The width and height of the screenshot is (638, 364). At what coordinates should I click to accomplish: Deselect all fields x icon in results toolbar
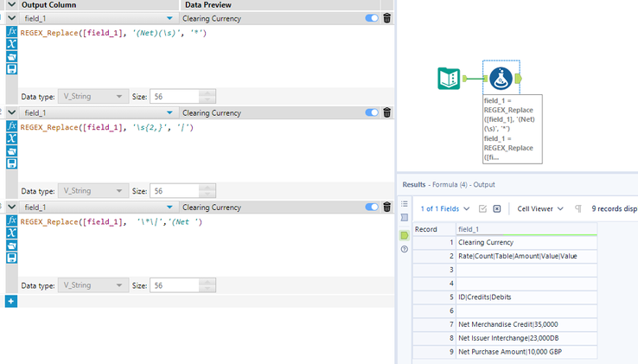point(497,209)
